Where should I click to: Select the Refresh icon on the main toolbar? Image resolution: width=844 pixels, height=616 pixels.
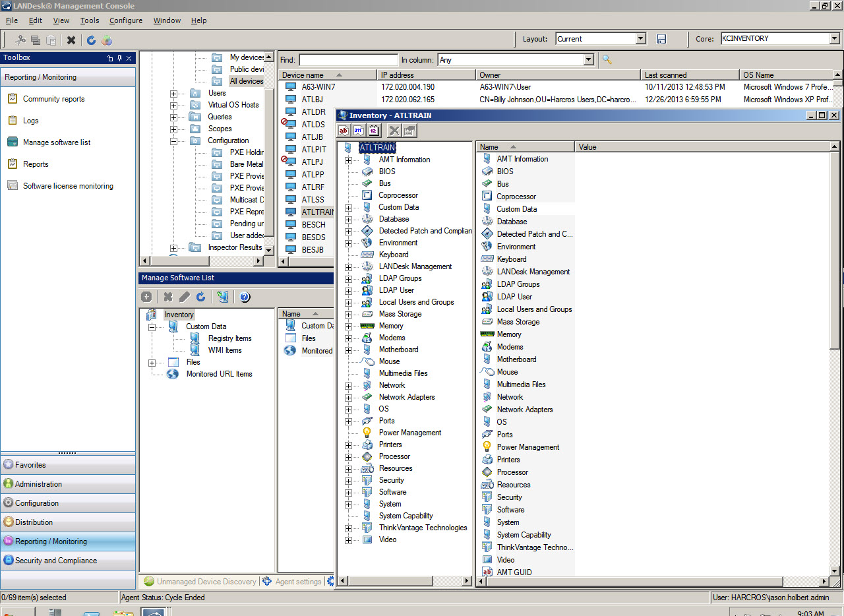point(91,40)
